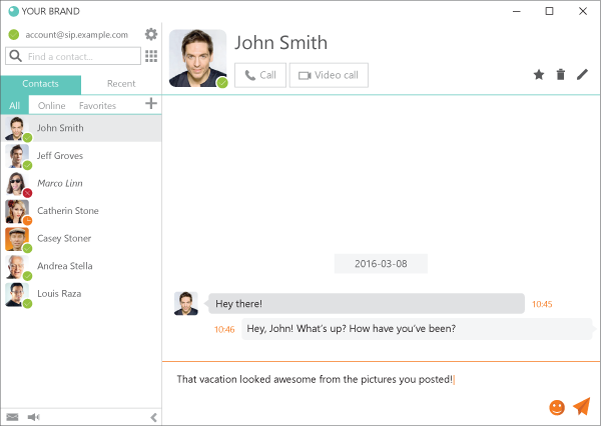Switch to the Recent tab
The width and height of the screenshot is (601, 426).
click(x=121, y=84)
